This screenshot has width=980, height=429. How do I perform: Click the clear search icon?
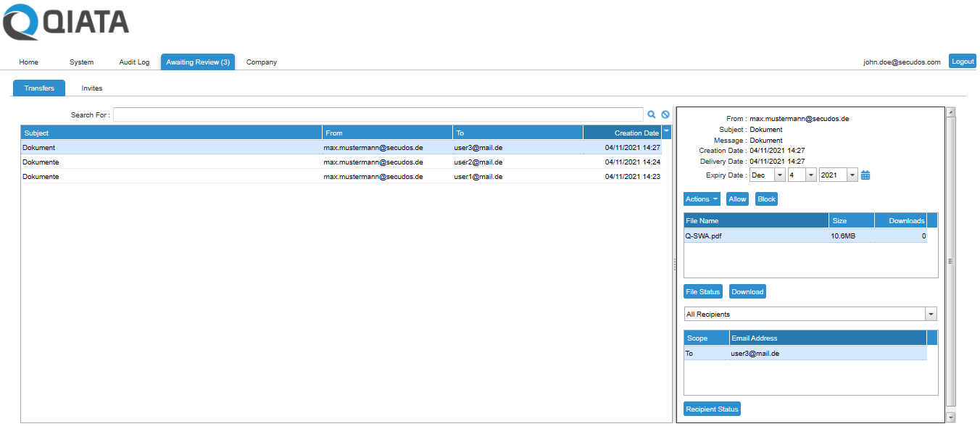[x=665, y=114]
